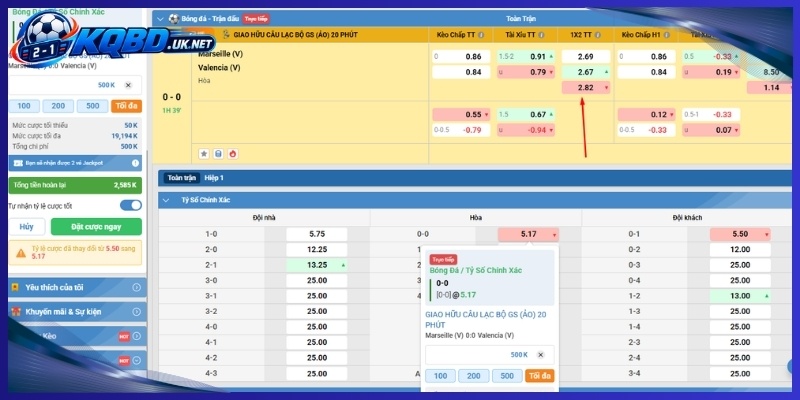The height and width of the screenshot is (400, 800).
Task: Select Kèo Chấp TT odds -0.79
Action: click(461, 130)
